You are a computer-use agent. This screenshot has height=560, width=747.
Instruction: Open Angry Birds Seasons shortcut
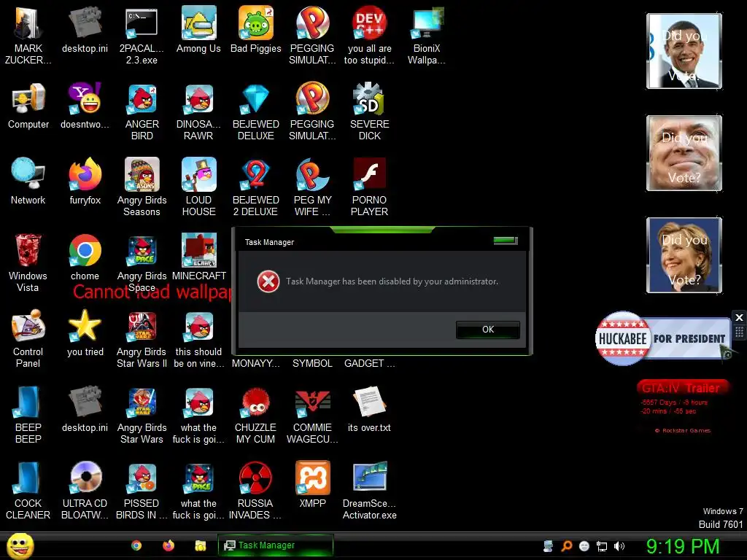coord(142,187)
